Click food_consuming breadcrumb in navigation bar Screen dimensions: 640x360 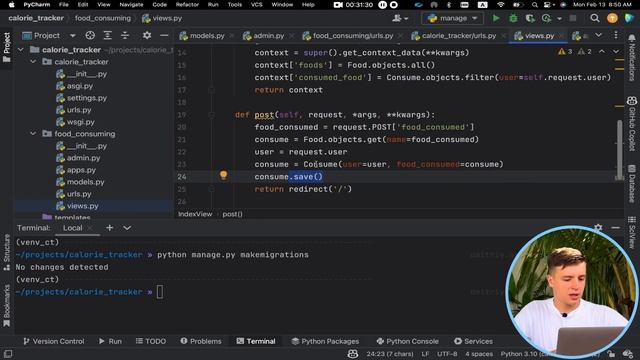point(103,18)
